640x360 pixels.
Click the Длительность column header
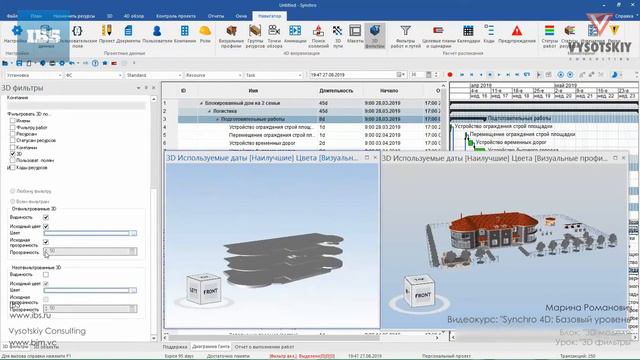point(336,91)
